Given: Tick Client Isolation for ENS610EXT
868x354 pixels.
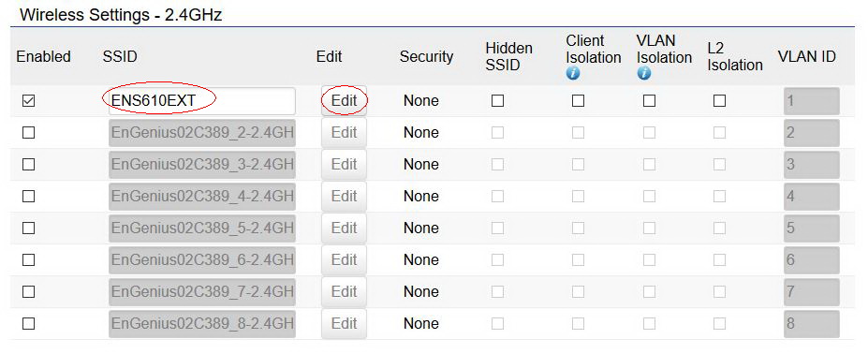Looking at the screenshot, I should (x=579, y=101).
